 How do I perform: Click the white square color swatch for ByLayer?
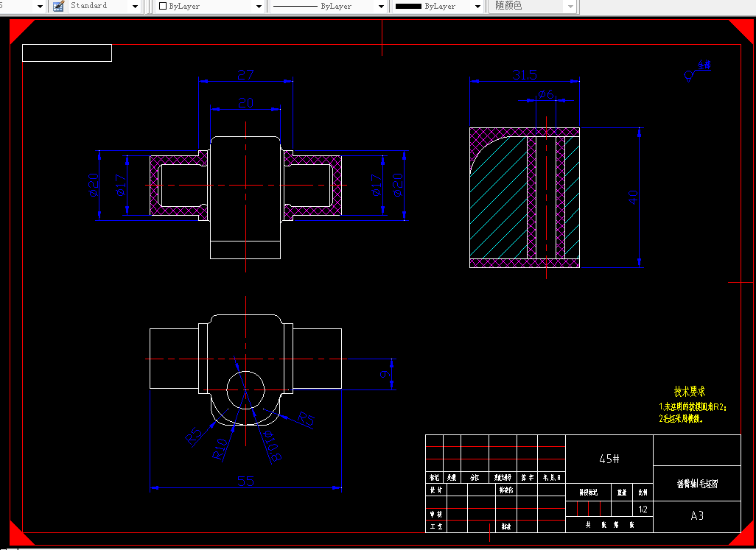pos(163,7)
